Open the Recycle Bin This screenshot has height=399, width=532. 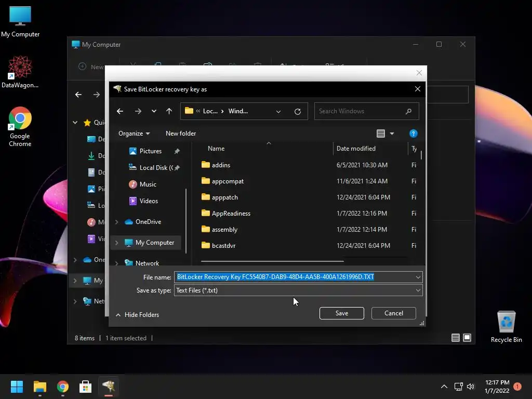click(x=506, y=327)
